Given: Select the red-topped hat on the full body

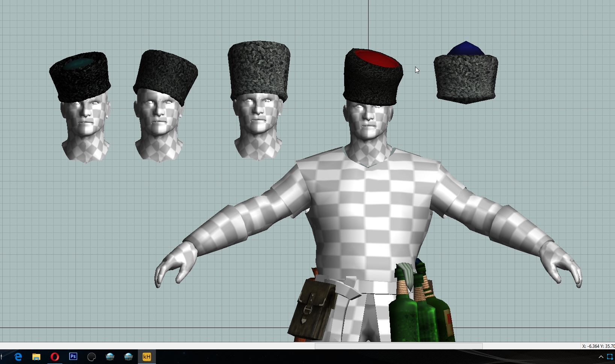Looking at the screenshot, I should tap(373, 77).
